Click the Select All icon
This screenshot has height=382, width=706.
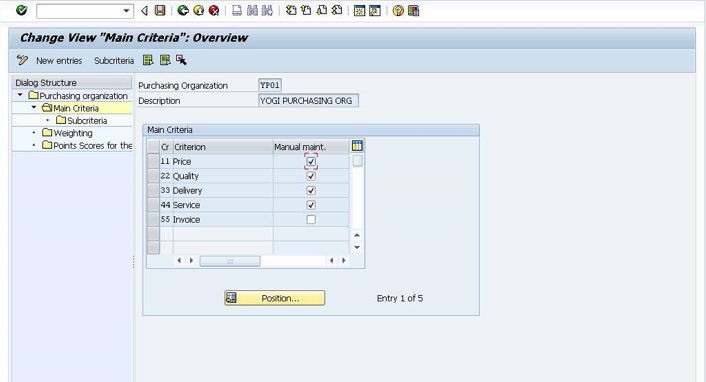point(148,60)
